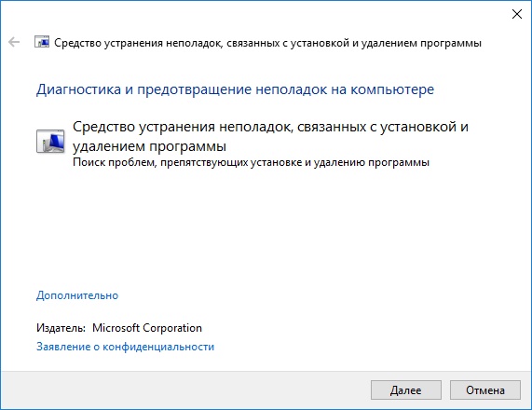
Task: Click the word конфиденциальности in the privacy link
Action: [x=158, y=347]
